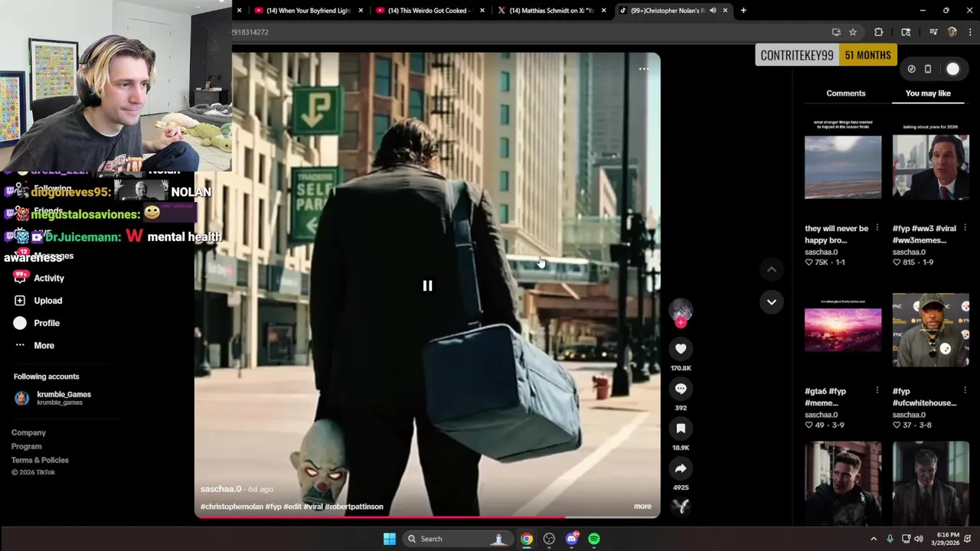Image resolution: width=980 pixels, height=551 pixels.
Task: Switch to 'When Your Boyfriend' YouTube tab
Action: 308,11
